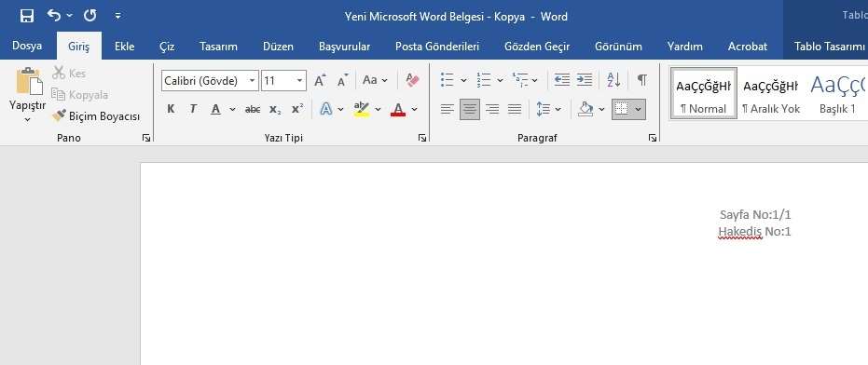
Task: Click the Kopyala copy button
Action: (x=80, y=95)
